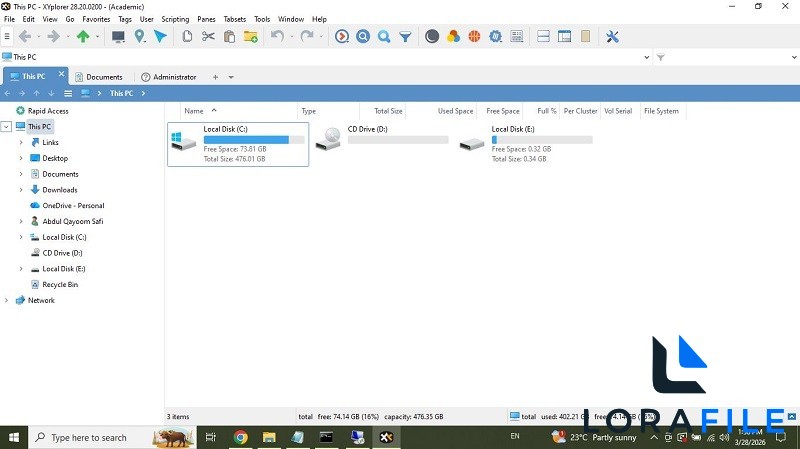
Task: Open the Favorites menu
Action: [96, 19]
